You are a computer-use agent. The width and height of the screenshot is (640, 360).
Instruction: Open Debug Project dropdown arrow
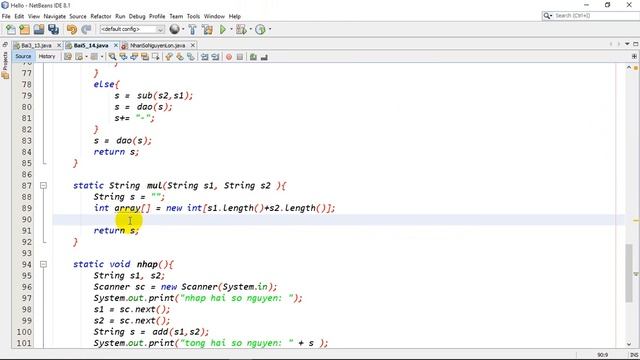(250, 29)
